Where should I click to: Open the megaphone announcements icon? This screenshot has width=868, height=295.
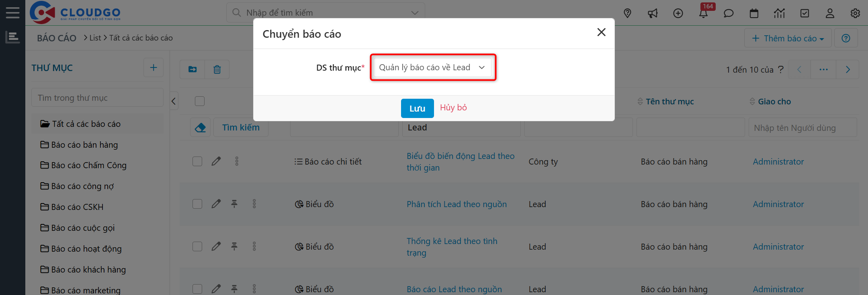pos(653,14)
